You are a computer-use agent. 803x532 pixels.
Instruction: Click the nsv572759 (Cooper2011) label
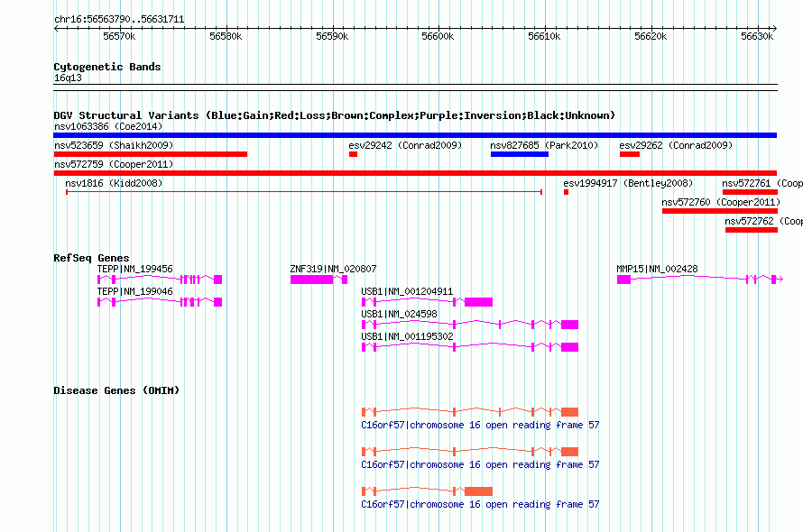click(114, 164)
